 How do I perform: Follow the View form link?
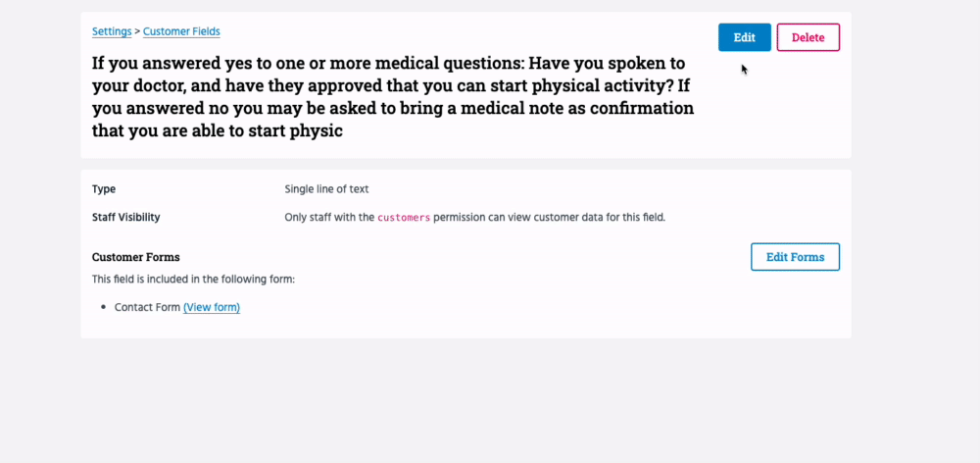[x=212, y=307]
